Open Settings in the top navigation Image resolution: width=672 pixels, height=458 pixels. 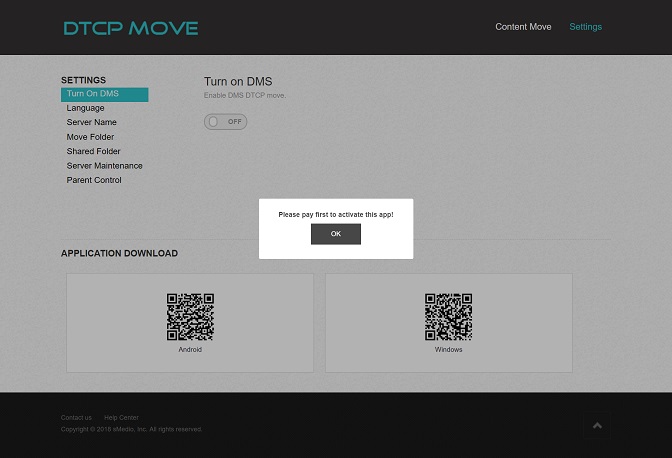pyautogui.click(x=585, y=27)
